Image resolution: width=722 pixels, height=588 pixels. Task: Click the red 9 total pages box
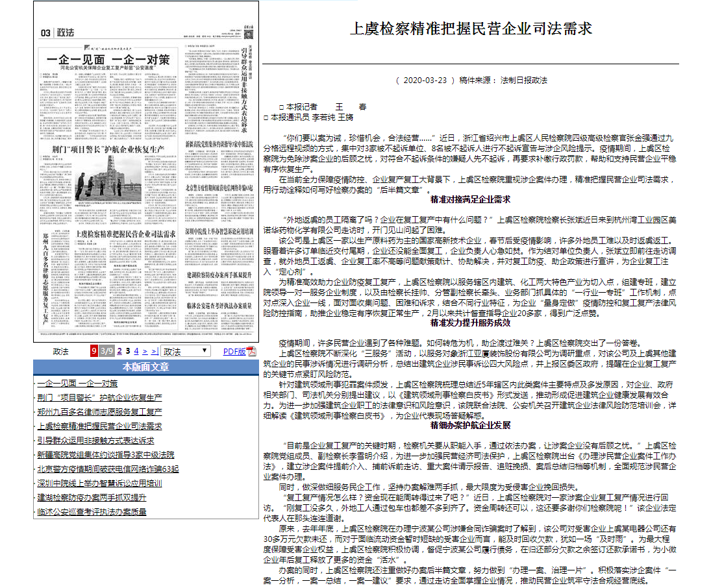94,351
